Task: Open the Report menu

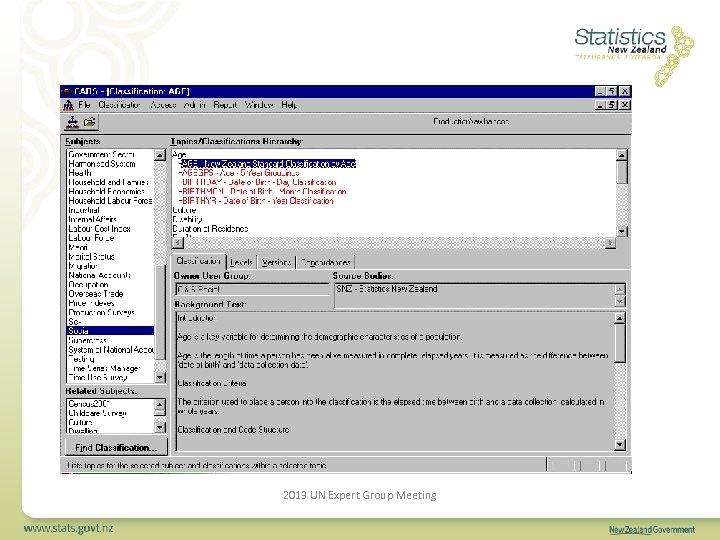Action: 225,105
